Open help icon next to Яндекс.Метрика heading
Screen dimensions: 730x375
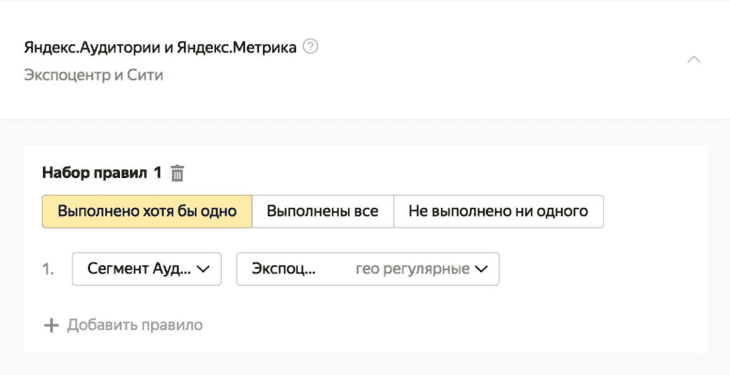311,47
